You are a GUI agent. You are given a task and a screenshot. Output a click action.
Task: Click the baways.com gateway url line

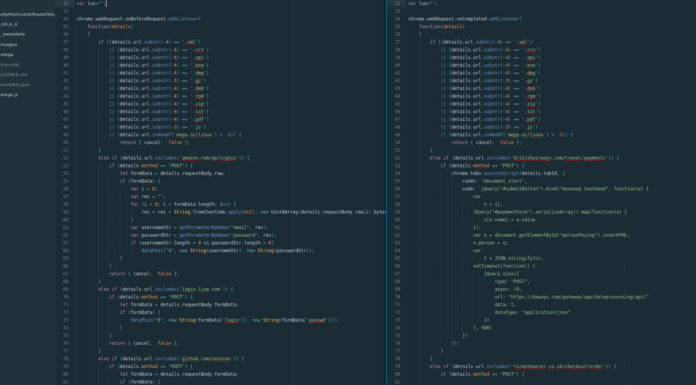tap(571, 297)
